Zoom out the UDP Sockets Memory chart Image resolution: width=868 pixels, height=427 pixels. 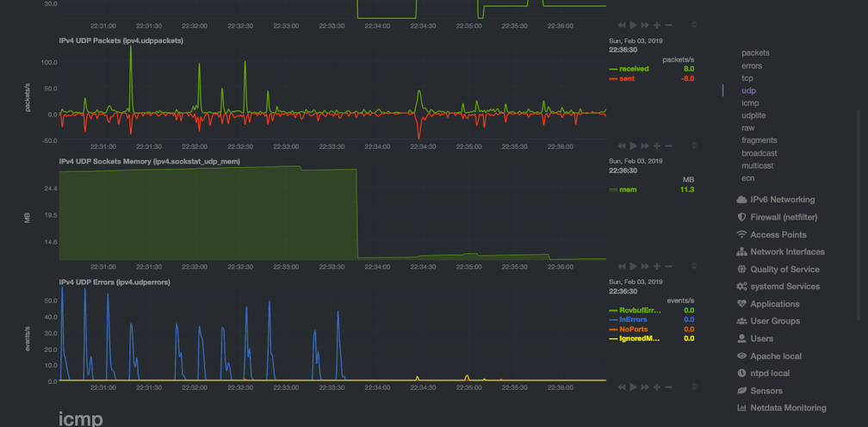(669, 267)
